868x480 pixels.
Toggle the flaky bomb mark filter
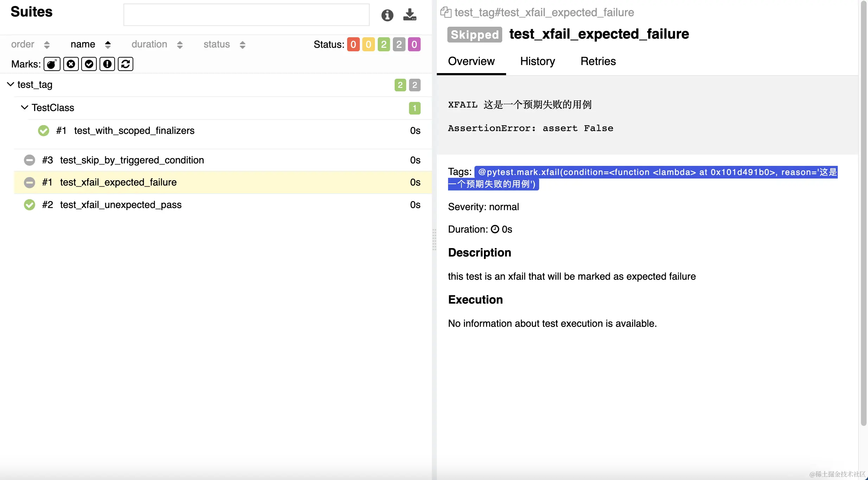tap(52, 64)
